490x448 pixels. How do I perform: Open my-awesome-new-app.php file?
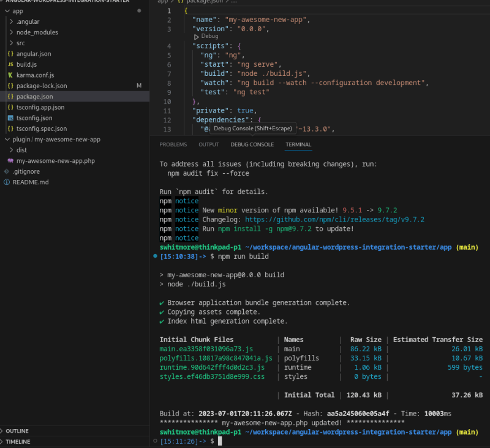[x=55, y=161]
